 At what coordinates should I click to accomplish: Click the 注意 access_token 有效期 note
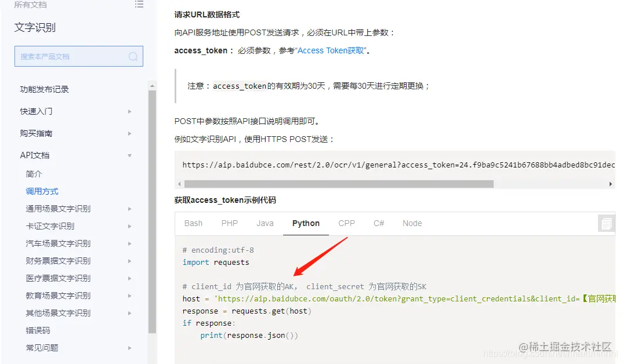[309, 86]
